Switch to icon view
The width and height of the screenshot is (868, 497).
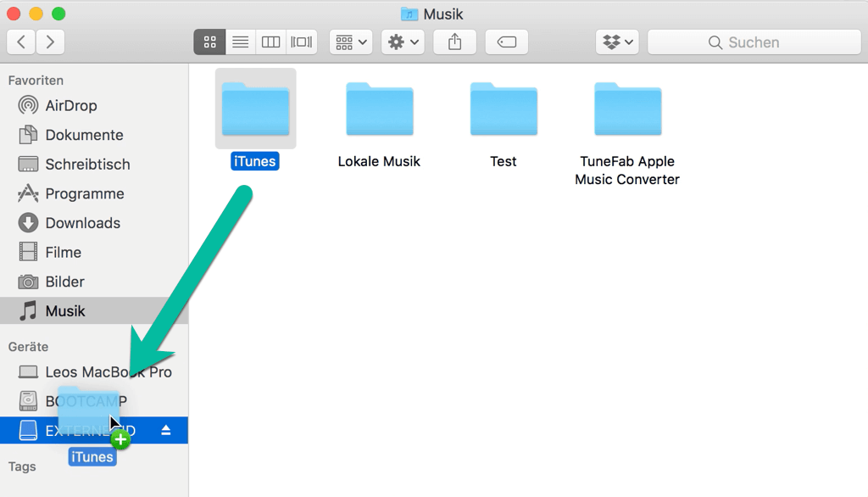(x=210, y=42)
